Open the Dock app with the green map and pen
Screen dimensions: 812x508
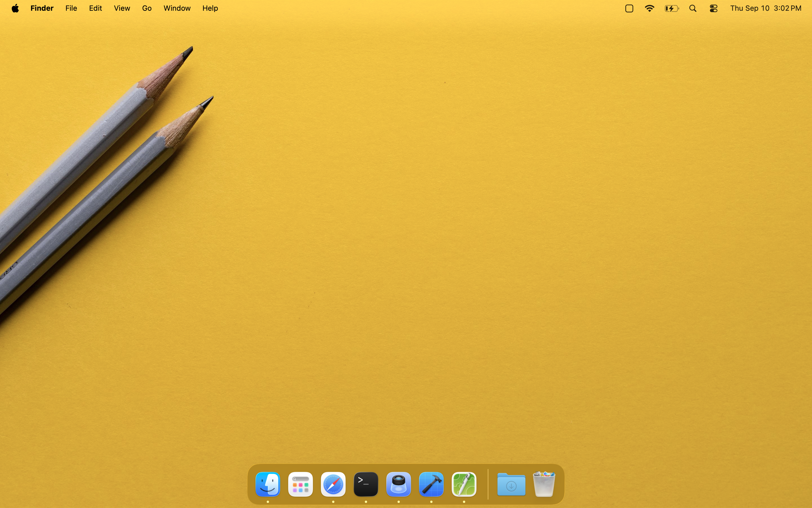464,484
